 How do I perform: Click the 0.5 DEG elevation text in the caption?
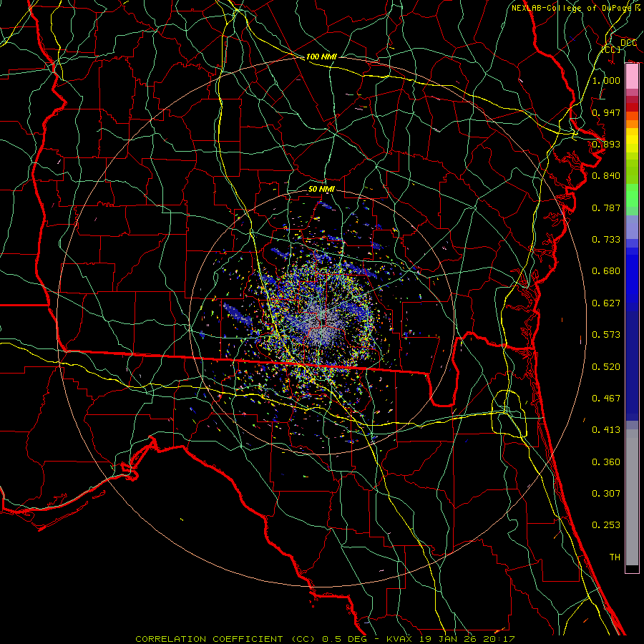(x=345, y=639)
